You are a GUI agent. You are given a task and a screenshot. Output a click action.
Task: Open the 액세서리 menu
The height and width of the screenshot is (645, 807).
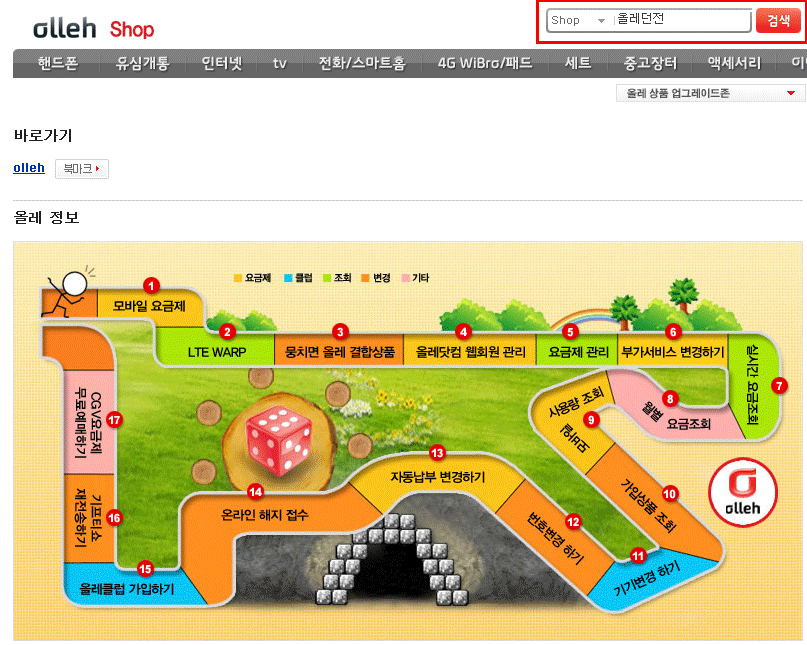734,63
